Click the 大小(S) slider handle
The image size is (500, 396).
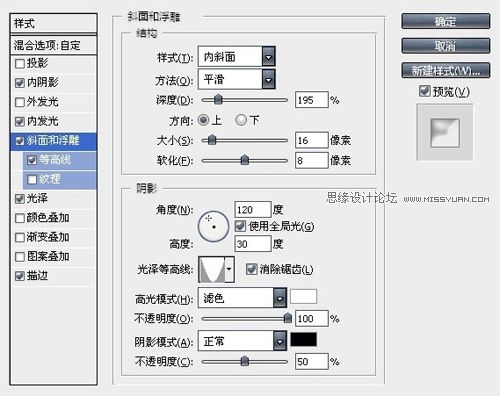pyautogui.click(x=212, y=140)
